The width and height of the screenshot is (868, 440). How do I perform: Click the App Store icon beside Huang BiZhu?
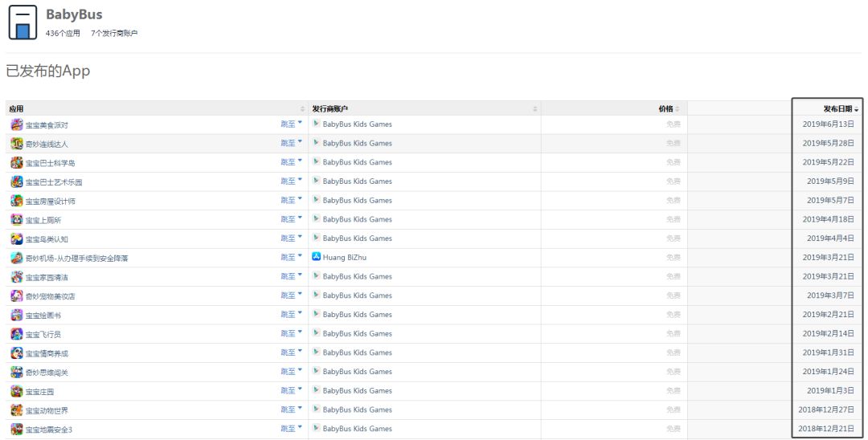point(316,256)
